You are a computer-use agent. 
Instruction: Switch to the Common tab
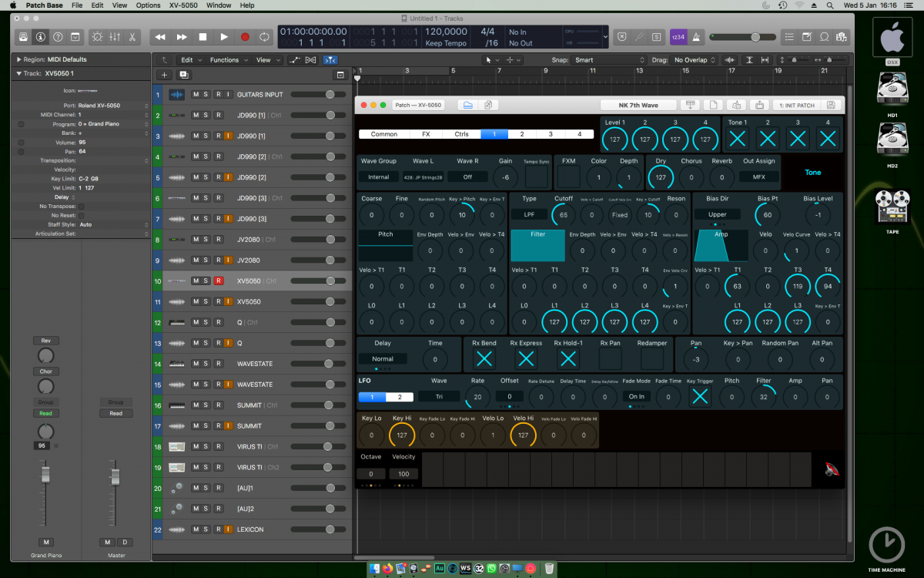[384, 134]
